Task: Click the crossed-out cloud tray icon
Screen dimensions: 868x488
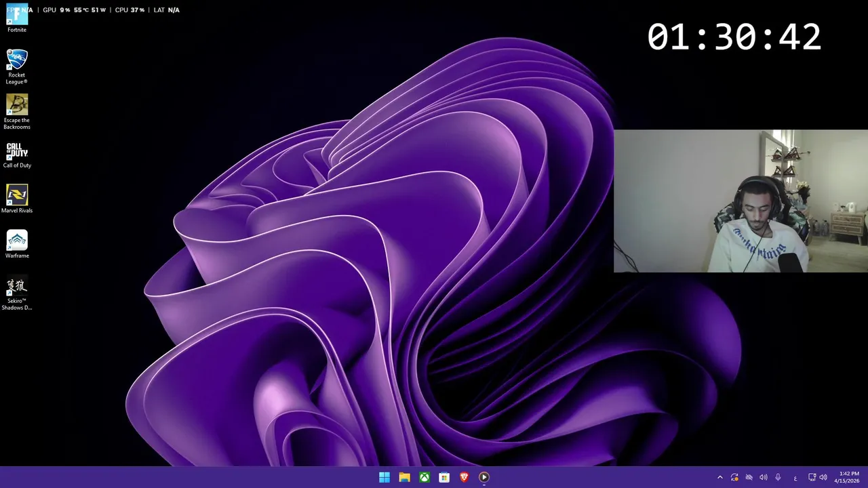Action: point(749,478)
